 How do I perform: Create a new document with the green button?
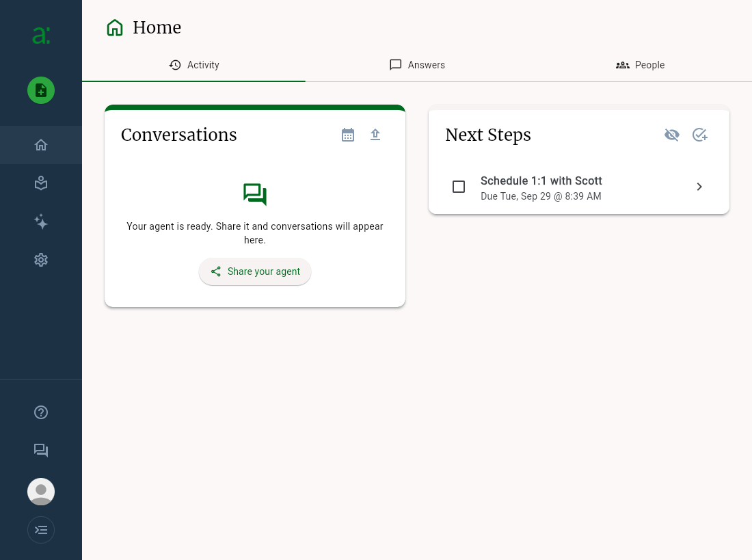41,90
